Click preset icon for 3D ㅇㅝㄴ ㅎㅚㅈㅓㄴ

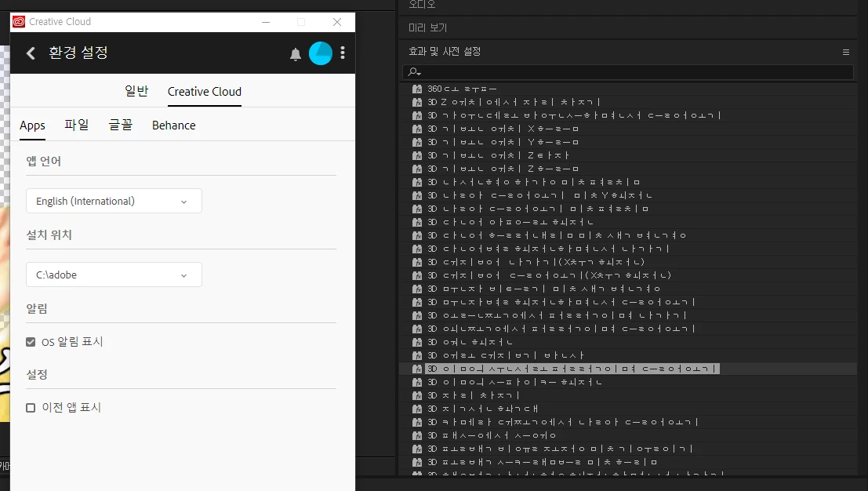tap(417, 342)
